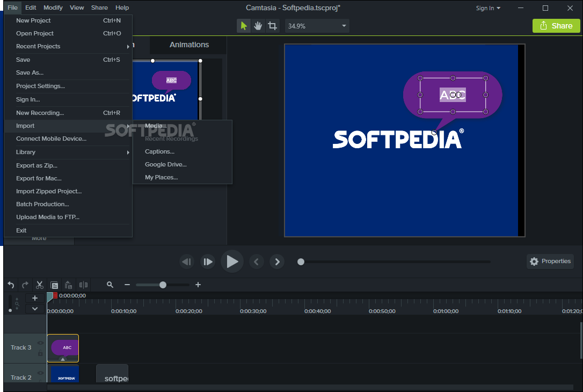This screenshot has width=583, height=392.
Task: Open the canvas zoom 34.9% dropdown
Action: coord(317,26)
